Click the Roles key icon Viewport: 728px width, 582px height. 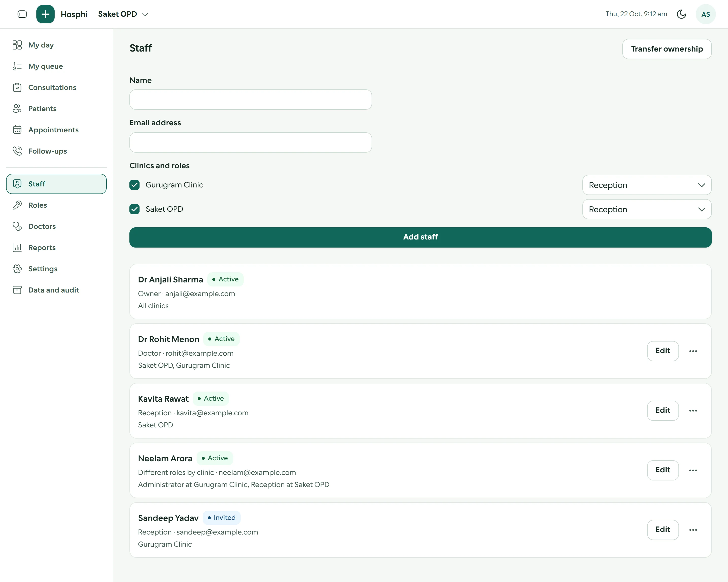click(17, 205)
